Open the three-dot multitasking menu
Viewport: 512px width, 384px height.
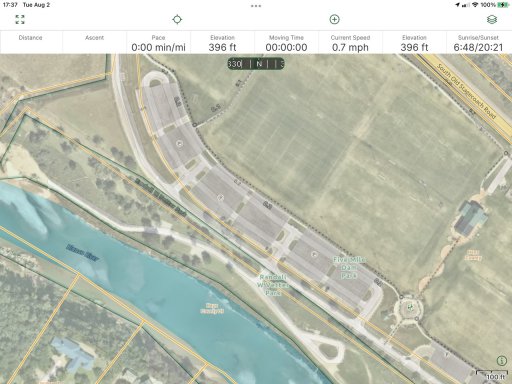click(x=256, y=6)
